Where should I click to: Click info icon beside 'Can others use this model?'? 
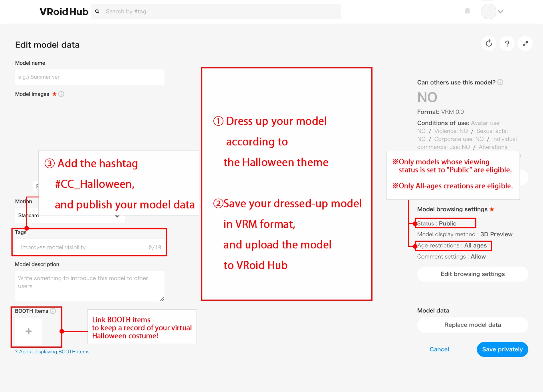coord(500,82)
